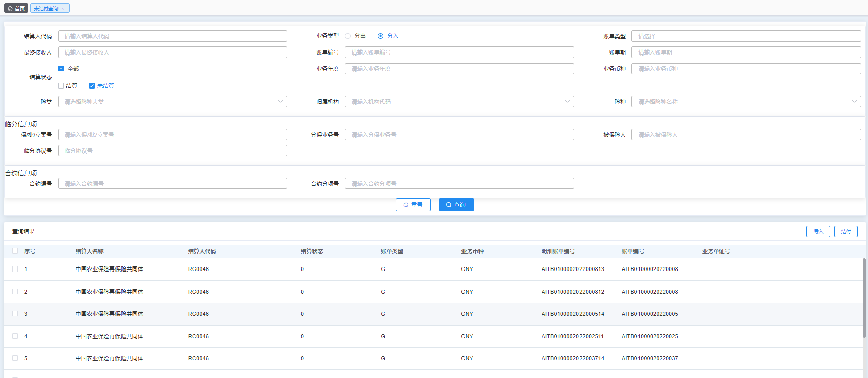Focus the 被保险人 input field
868x378 pixels.
pos(746,135)
